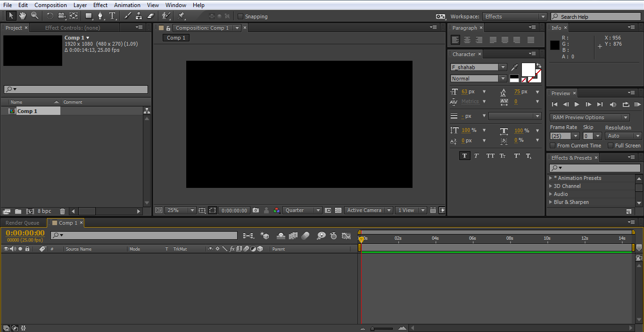Expand the Animation Presets category
This screenshot has width=644, height=332.
point(551,178)
